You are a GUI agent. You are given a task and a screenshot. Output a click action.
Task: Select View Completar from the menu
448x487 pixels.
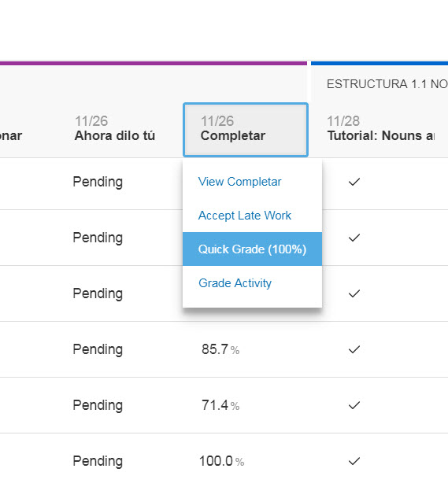coord(239,182)
